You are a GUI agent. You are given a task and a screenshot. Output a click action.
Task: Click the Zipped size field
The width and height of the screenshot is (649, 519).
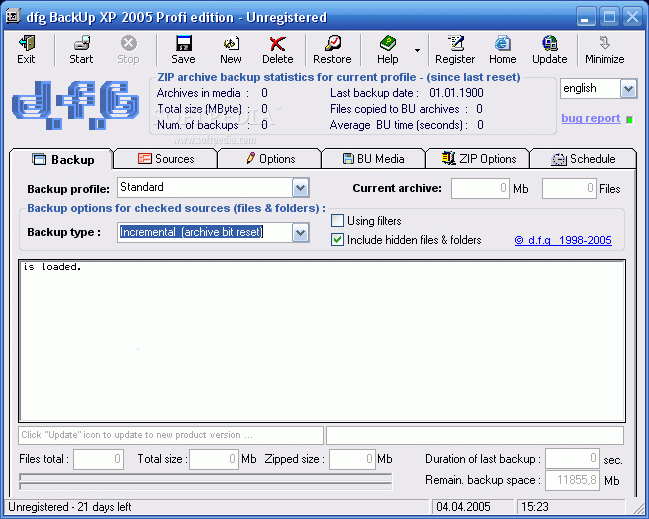[352, 459]
